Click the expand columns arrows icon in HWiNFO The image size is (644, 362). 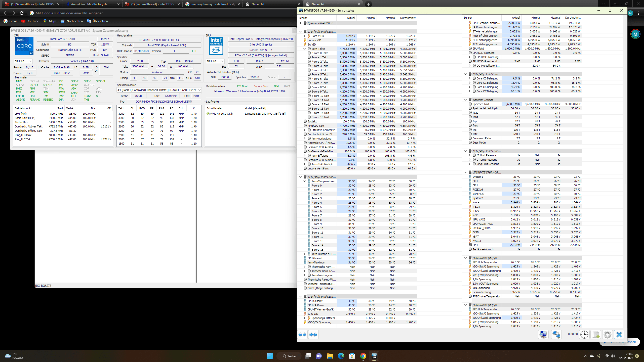pos(303,335)
